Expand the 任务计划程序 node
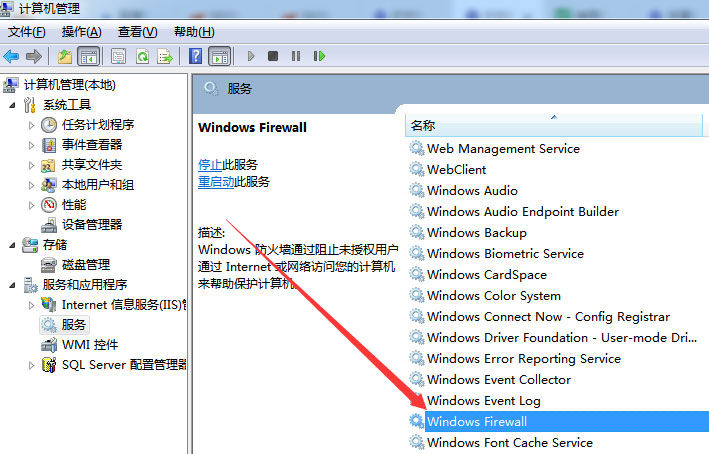This screenshot has width=709, height=454. [x=31, y=125]
